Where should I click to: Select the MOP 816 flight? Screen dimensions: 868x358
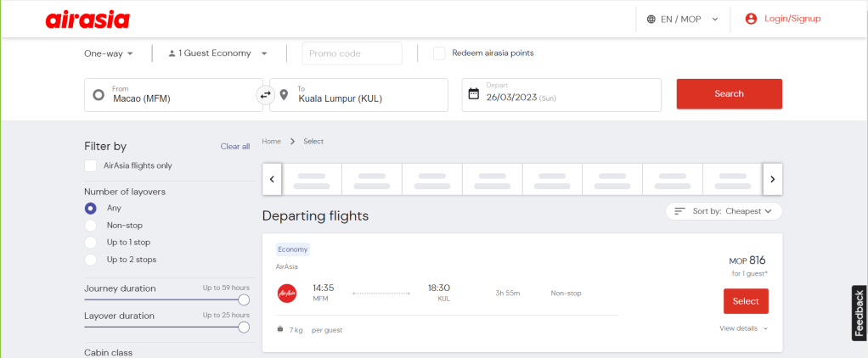click(x=746, y=301)
